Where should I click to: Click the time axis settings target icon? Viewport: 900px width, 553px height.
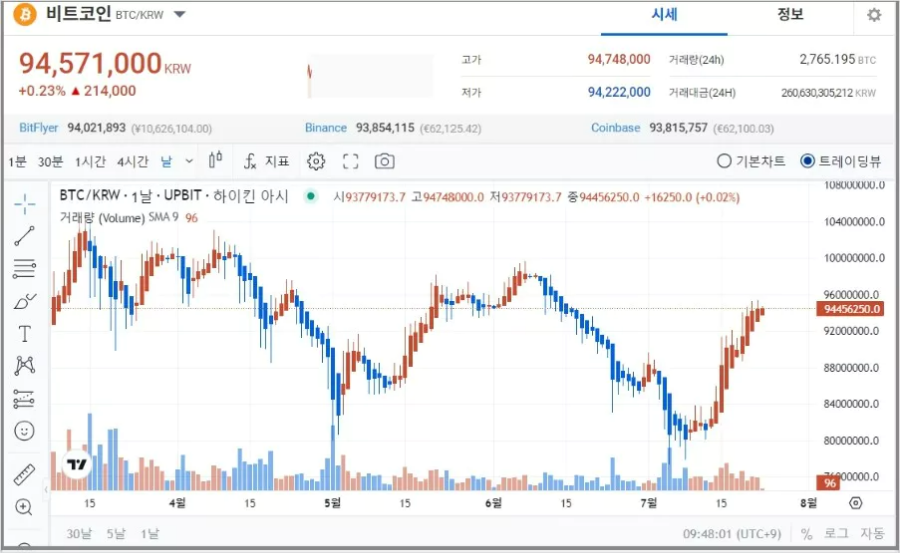tap(855, 504)
